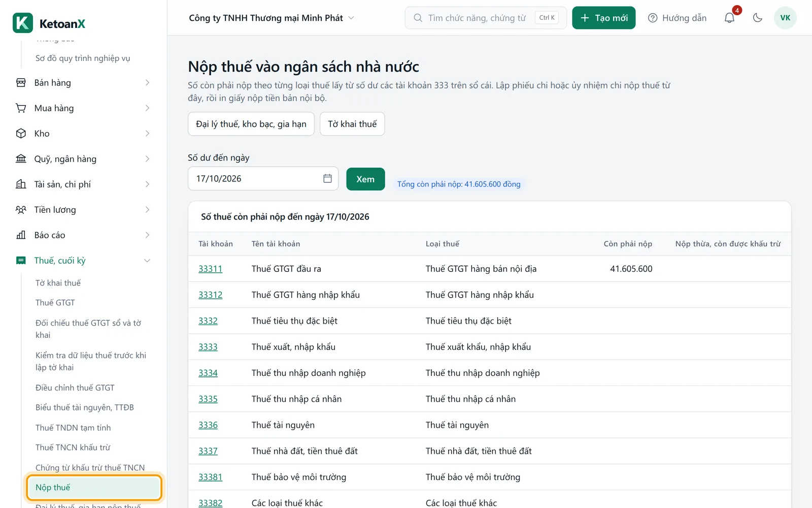The image size is (812, 508).
Task: Click the help icon beside Hướng dẫn
Action: (653, 18)
